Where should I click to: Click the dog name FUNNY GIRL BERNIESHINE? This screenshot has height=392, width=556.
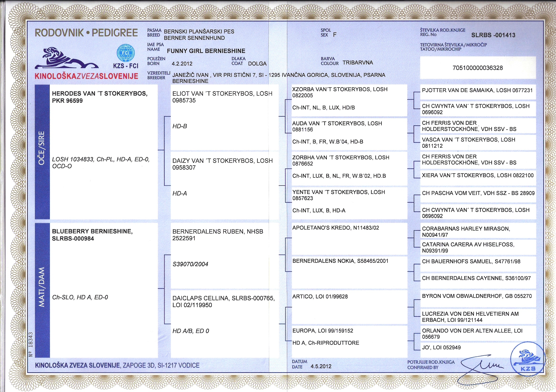coord(206,51)
